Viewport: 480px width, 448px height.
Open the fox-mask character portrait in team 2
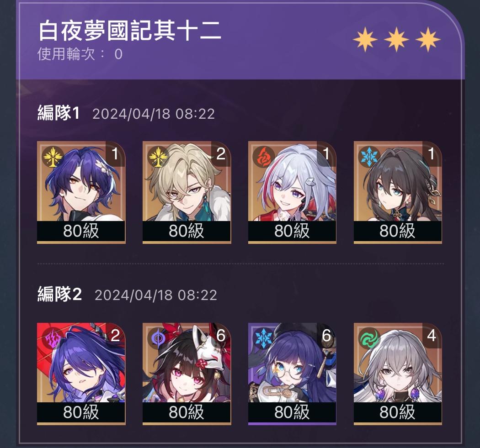[x=187, y=374]
